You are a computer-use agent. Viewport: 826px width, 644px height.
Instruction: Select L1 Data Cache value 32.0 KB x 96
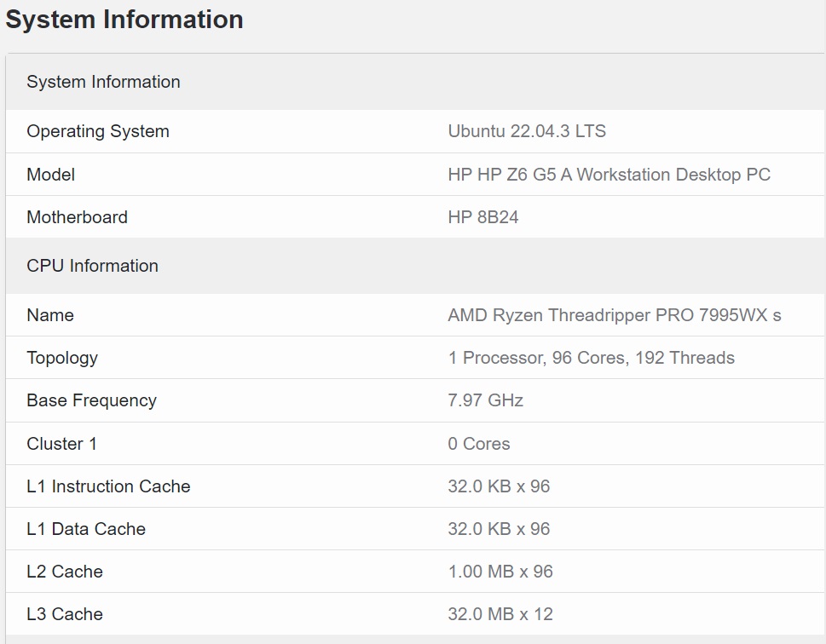tap(499, 529)
